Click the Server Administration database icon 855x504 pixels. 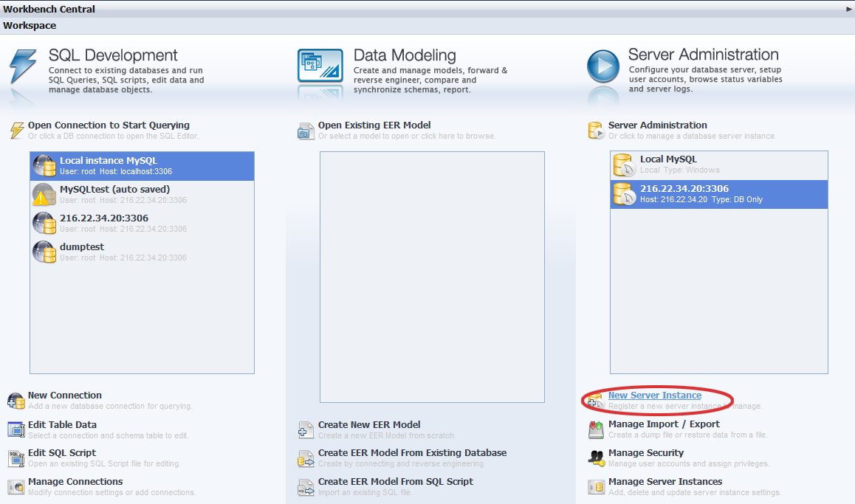click(x=595, y=131)
